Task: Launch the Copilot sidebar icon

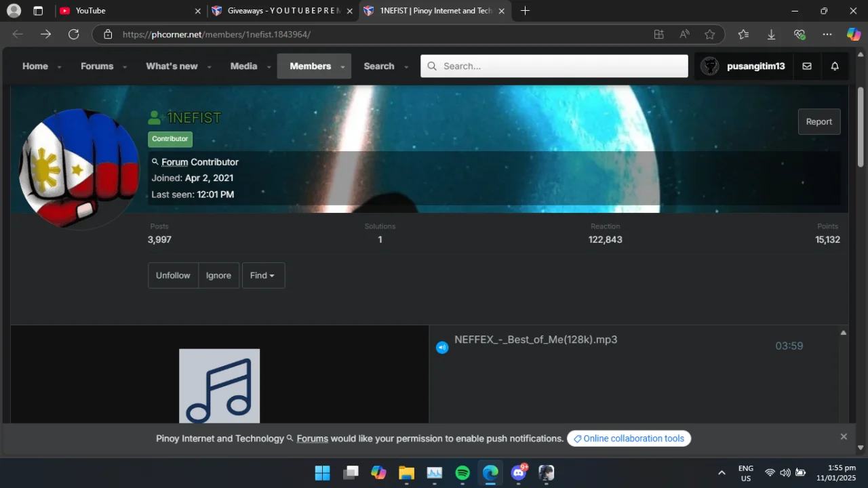Action: coord(854,34)
